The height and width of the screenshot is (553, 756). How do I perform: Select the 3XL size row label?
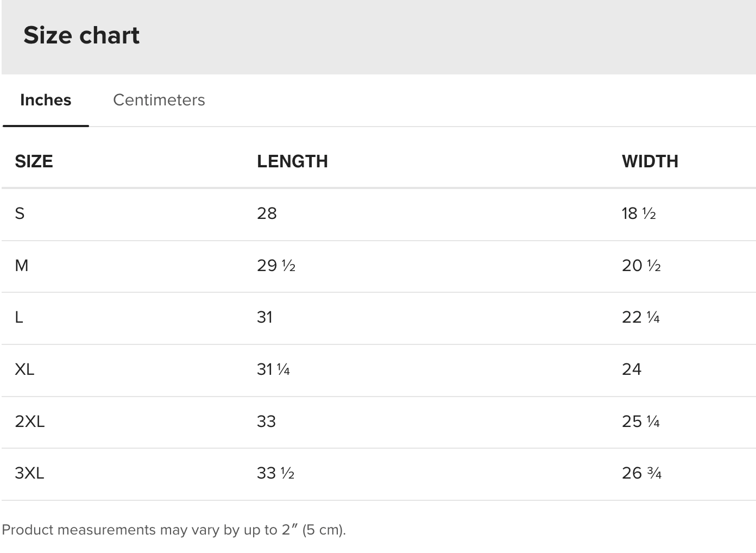click(x=29, y=473)
